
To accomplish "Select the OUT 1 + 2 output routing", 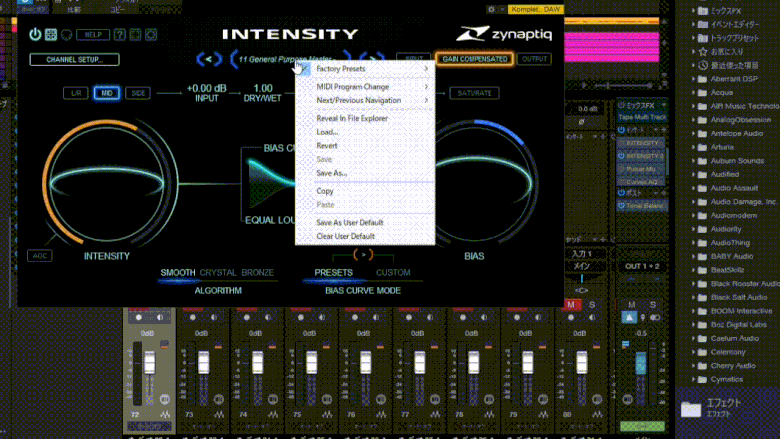I will click(x=642, y=266).
